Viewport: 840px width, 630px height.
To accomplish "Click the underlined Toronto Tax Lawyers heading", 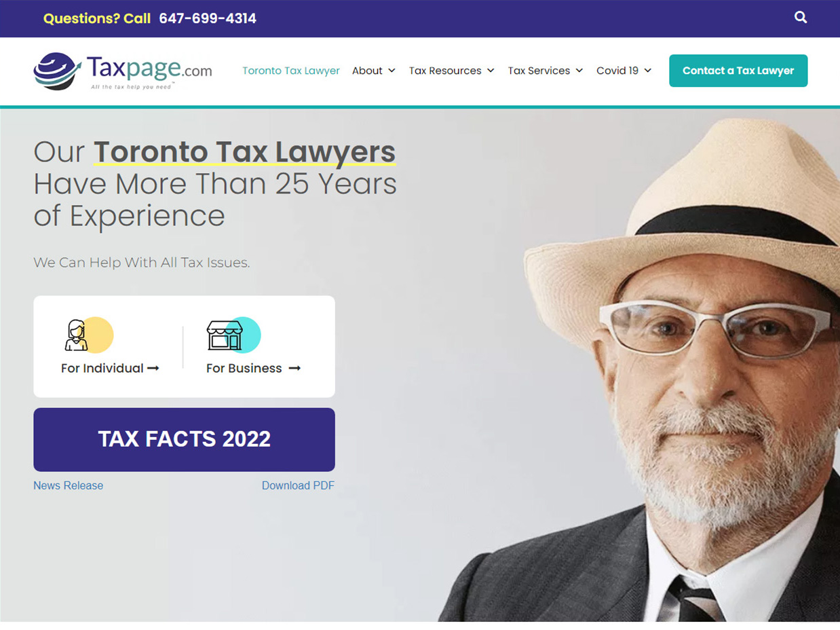I will click(244, 152).
